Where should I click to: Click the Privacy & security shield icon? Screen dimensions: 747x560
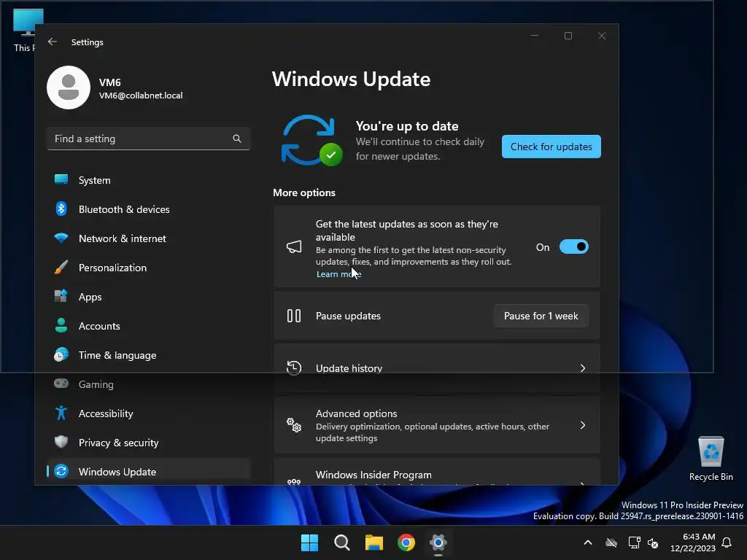(61, 442)
